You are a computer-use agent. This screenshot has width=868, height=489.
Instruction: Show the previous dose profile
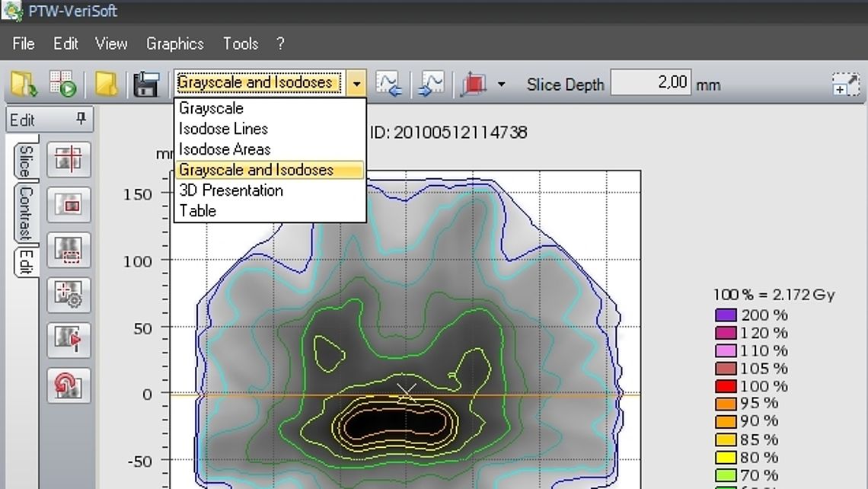pyautogui.click(x=389, y=84)
